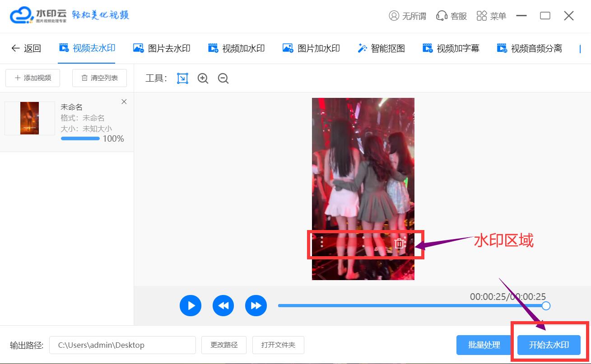Click the video timeline slider handle
This screenshot has width=591, height=364.
coord(546,306)
